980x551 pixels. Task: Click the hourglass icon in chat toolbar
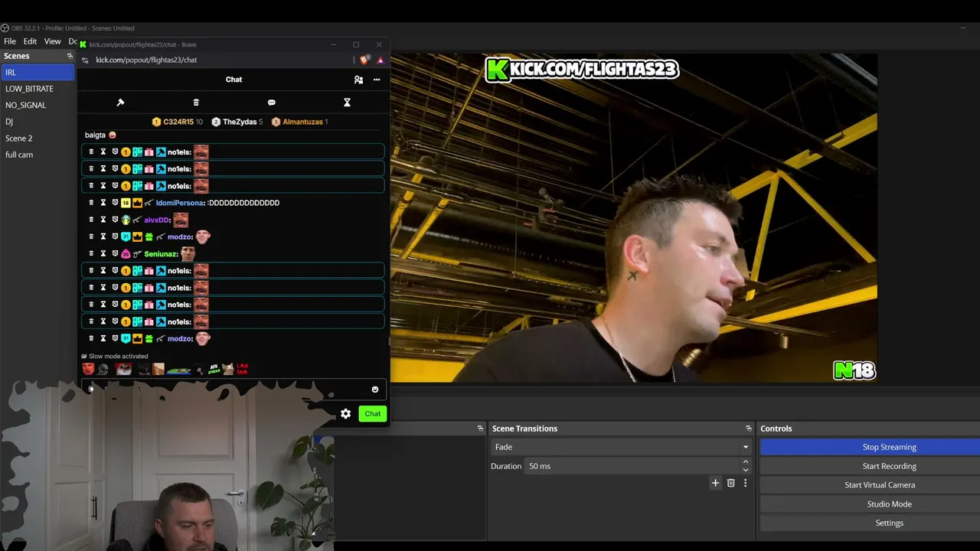click(x=347, y=103)
